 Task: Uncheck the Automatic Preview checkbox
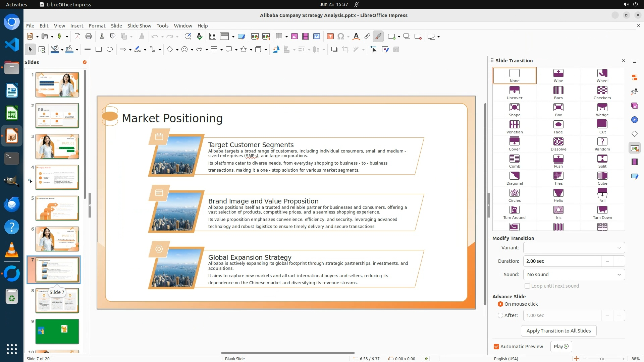coord(496,347)
